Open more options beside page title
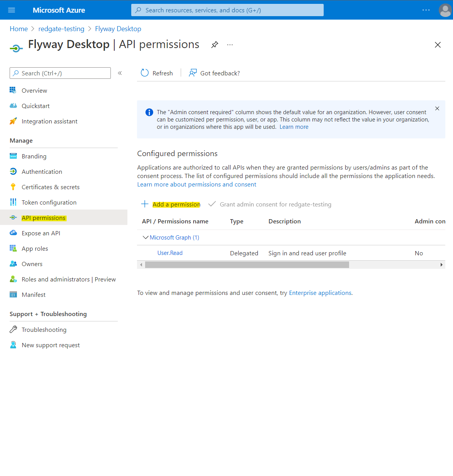The width and height of the screenshot is (453, 476). pyautogui.click(x=230, y=45)
